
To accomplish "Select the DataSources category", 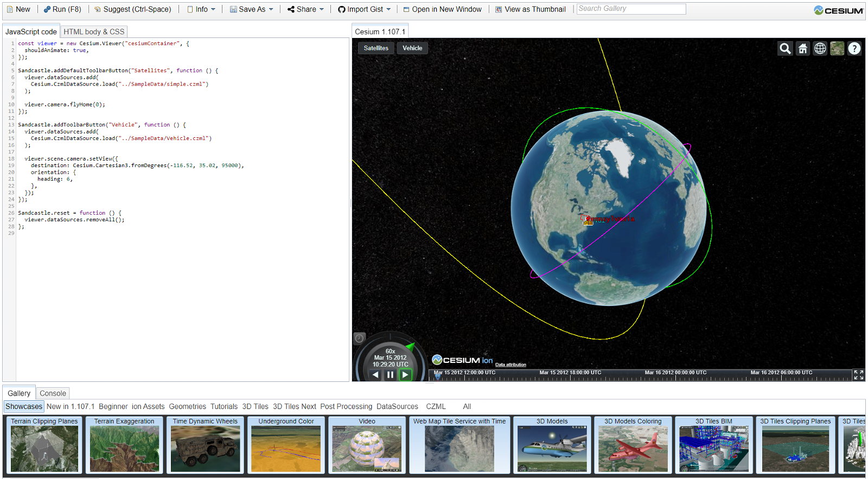I will click(x=397, y=406).
